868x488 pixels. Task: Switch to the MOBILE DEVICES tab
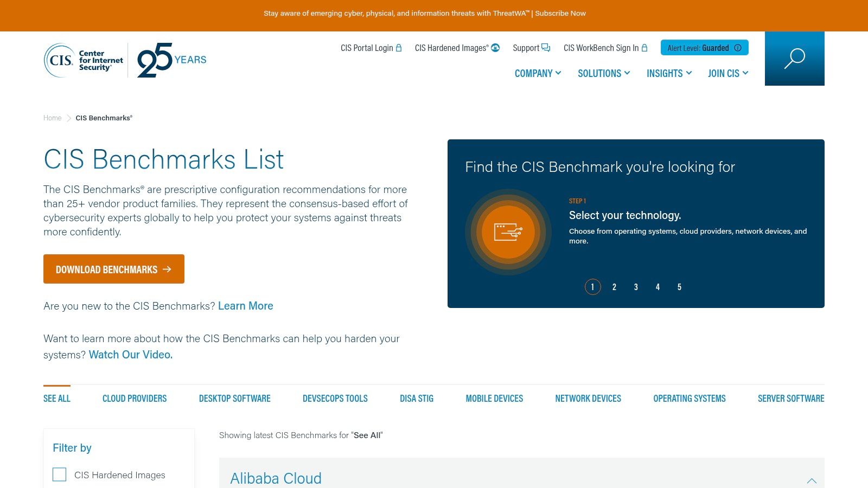coord(494,398)
